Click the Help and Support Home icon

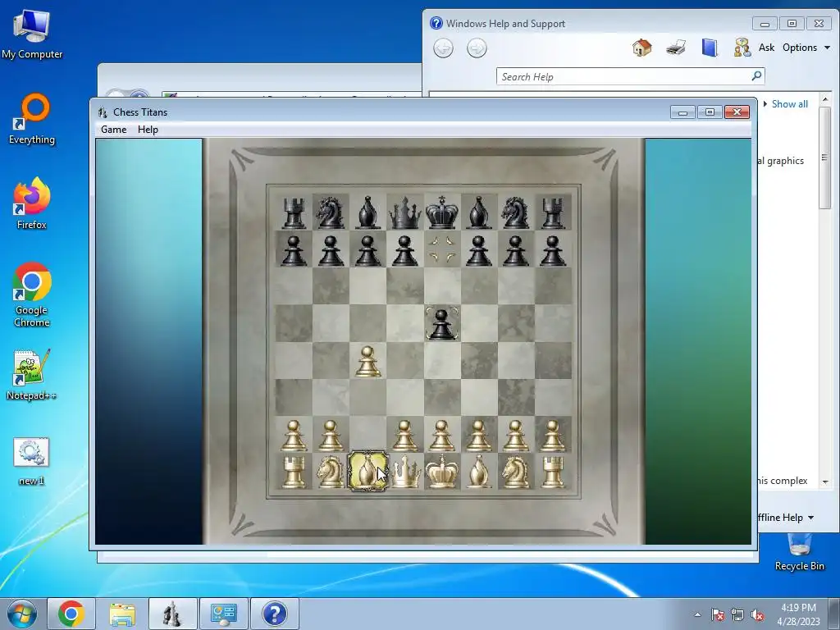click(641, 48)
